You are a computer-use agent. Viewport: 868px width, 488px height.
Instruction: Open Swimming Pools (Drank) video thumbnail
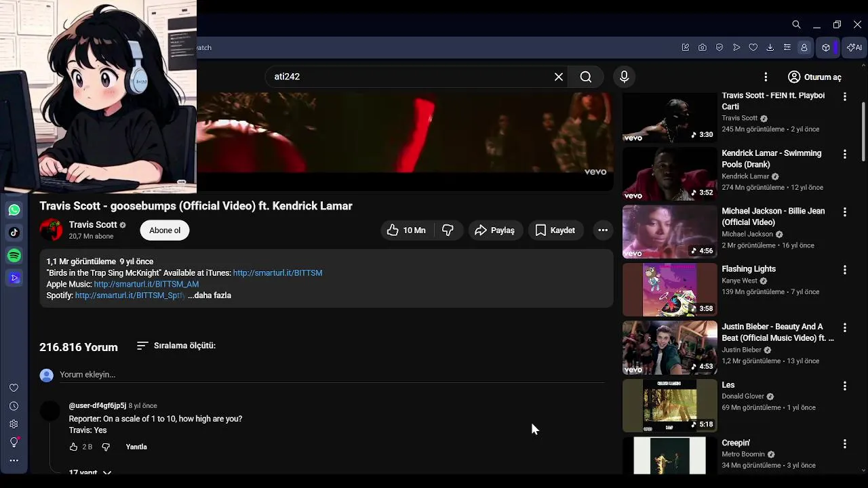click(x=670, y=174)
